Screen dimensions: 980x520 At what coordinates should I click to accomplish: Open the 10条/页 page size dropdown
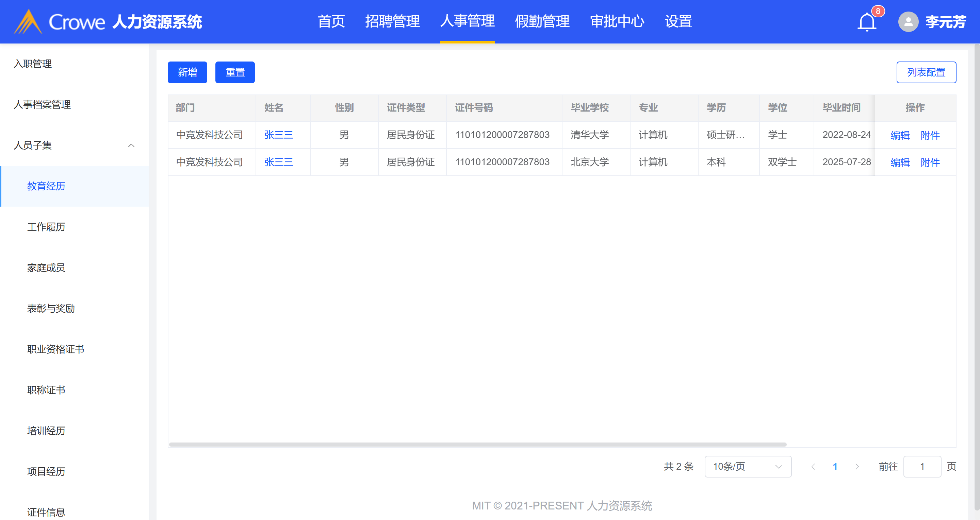(x=748, y=466)
